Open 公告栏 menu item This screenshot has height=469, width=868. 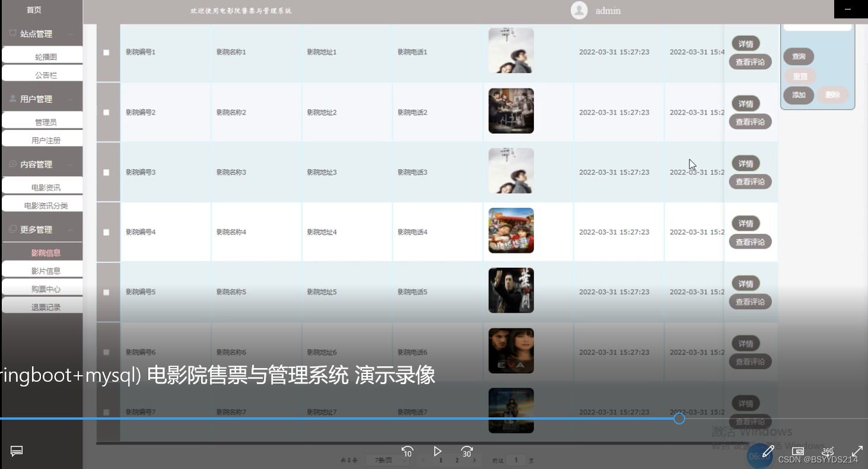point(42,73)
